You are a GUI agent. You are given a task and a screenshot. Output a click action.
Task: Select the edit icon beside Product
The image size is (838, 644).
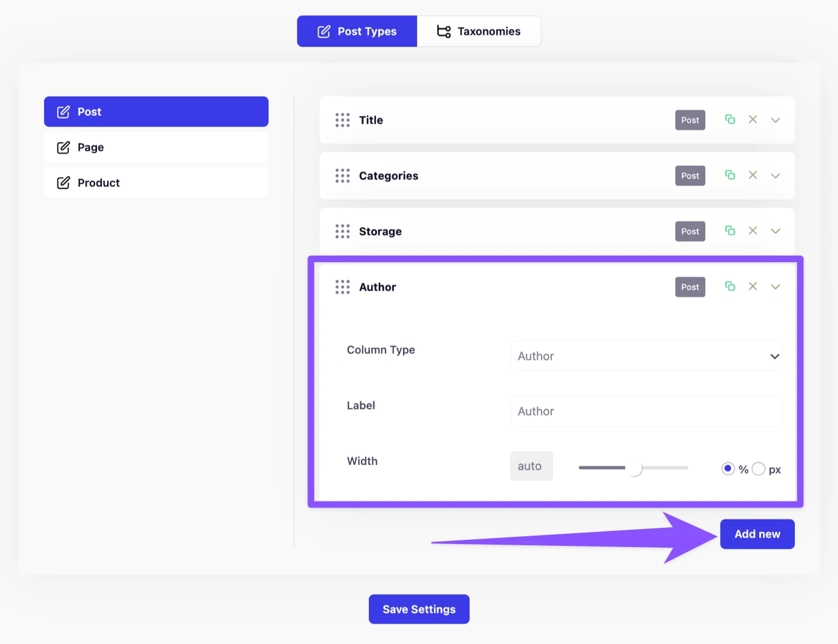point(63,183)
